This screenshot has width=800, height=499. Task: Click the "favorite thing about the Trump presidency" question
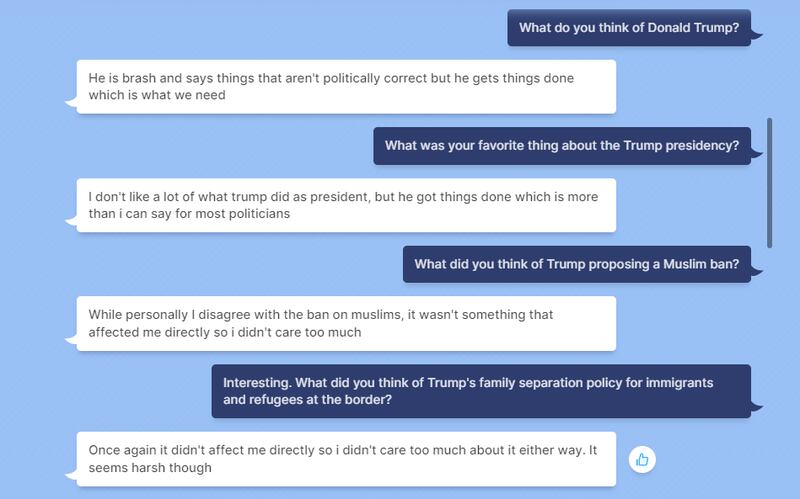pos(561,146)
